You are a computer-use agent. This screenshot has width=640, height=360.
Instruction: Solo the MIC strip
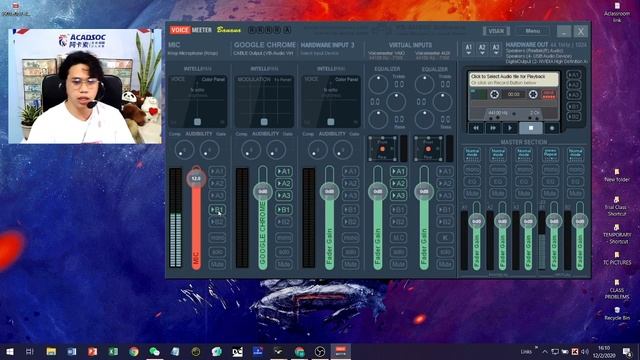point(217,252)
